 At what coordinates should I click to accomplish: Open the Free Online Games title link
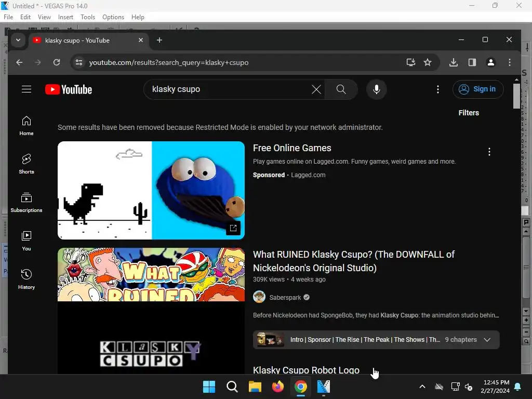[x=292, y=148]
